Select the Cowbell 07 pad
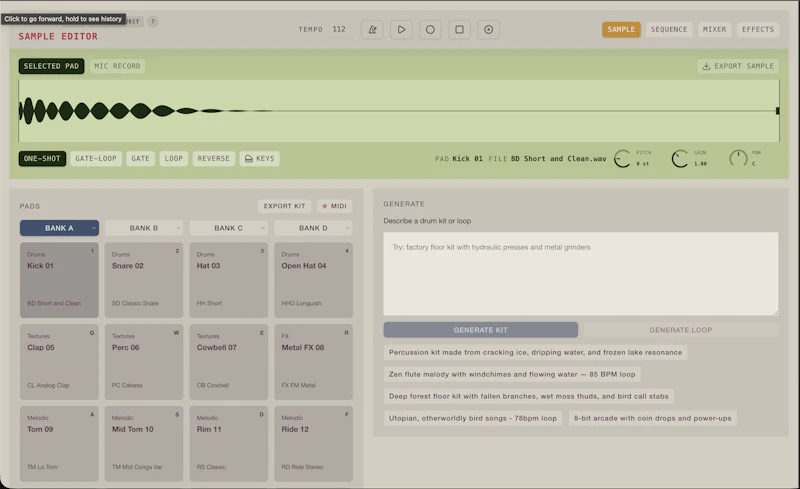The height and width of the screenshot is (489, 800). click(229, 362)
